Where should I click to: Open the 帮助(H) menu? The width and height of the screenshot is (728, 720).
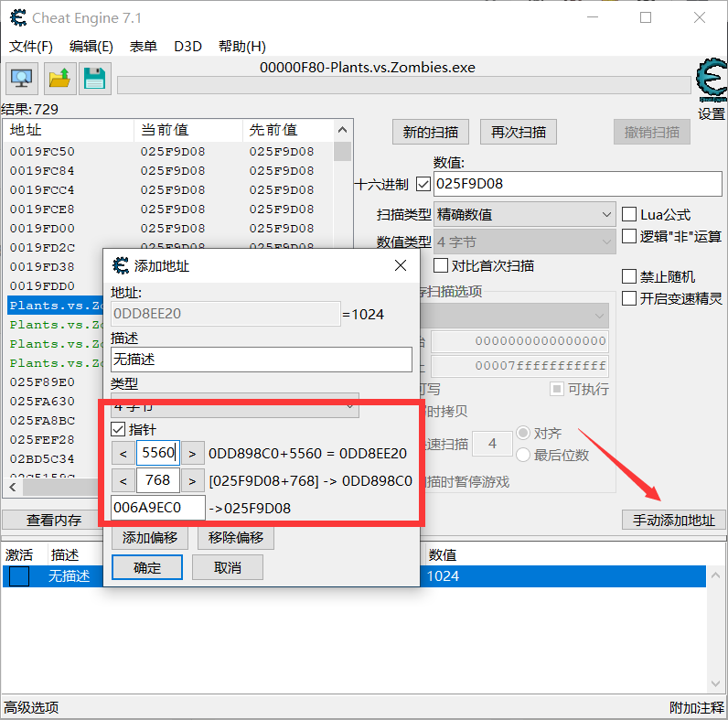(x=241, y=47)
